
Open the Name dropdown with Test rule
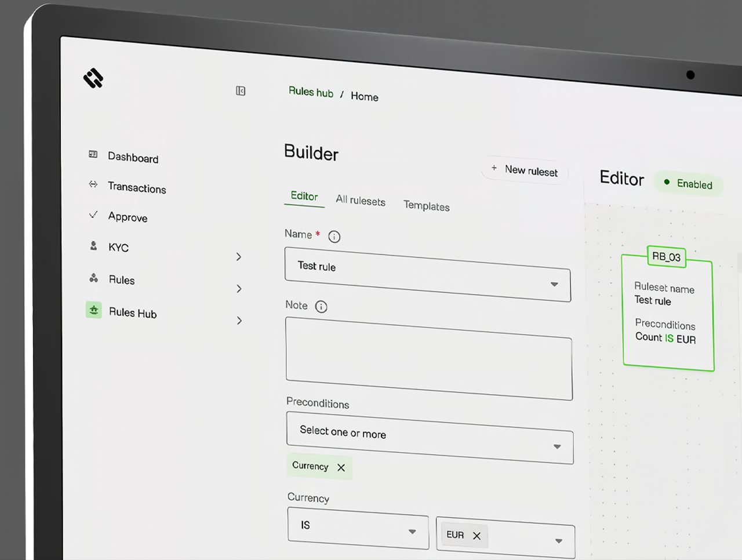tap(428, 274)
